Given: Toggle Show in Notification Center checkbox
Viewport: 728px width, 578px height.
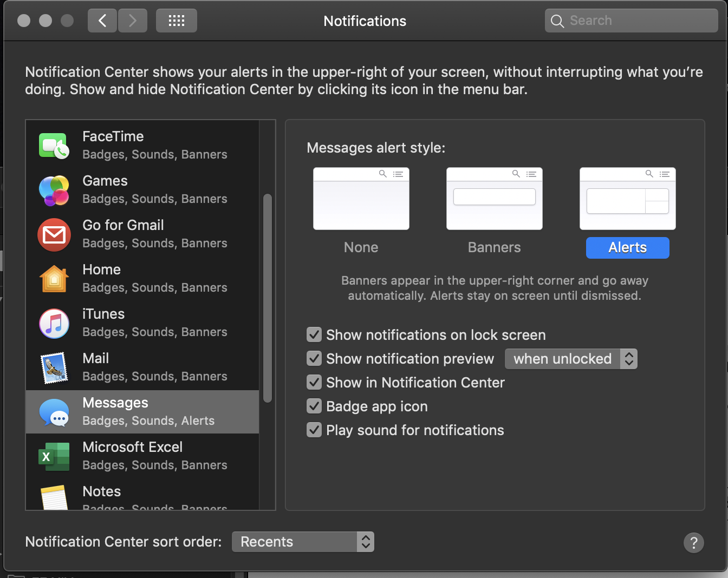Looking at the screenshot, I should 314,383.
